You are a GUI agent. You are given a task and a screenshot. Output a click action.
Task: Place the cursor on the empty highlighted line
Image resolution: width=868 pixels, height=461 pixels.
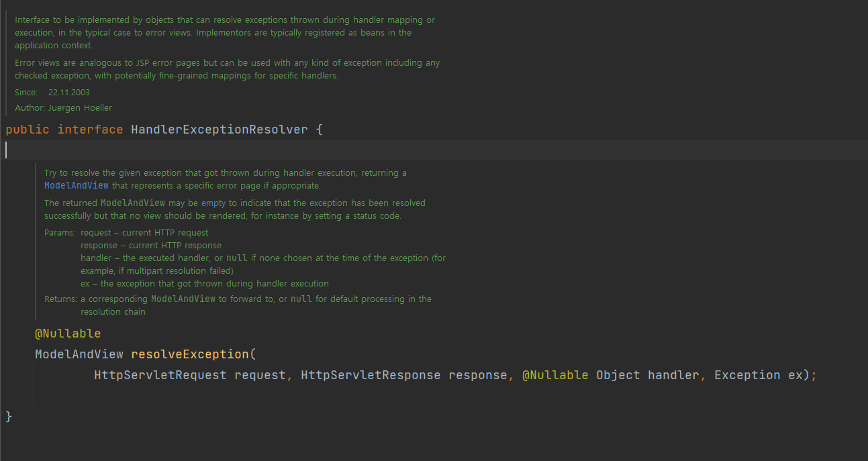tap(7, 150)
